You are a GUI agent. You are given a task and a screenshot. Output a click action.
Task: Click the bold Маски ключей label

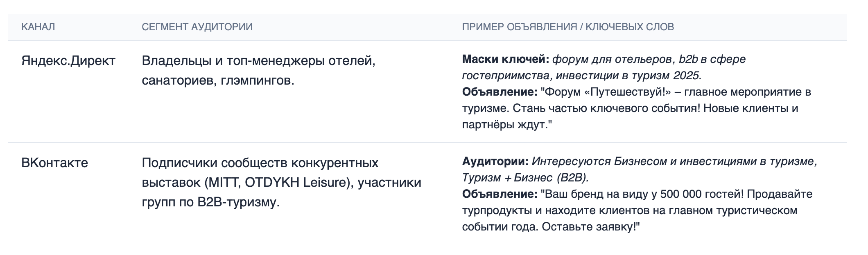506,59
